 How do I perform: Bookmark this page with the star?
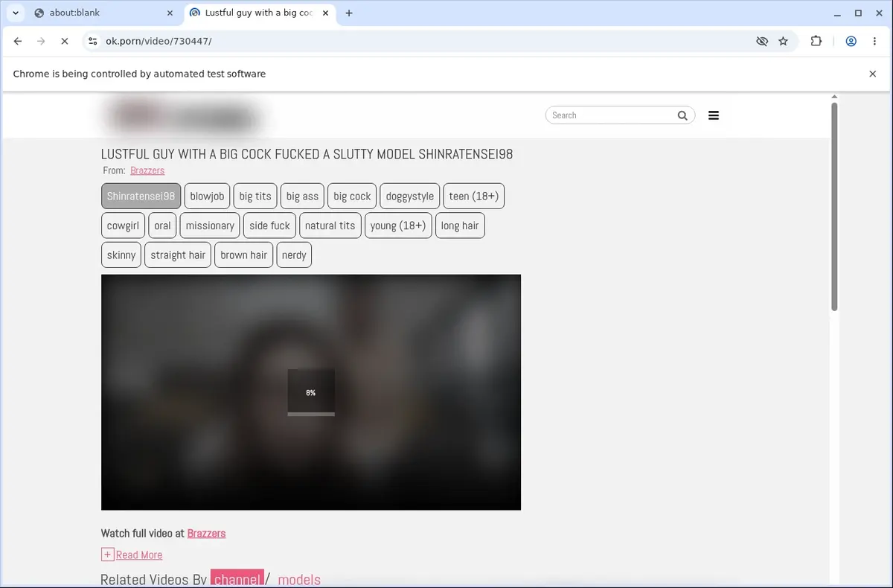coord(783,42)
